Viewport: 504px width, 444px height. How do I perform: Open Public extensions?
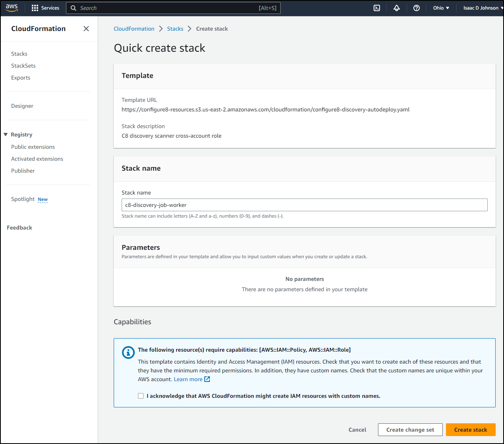coord(33,147)
